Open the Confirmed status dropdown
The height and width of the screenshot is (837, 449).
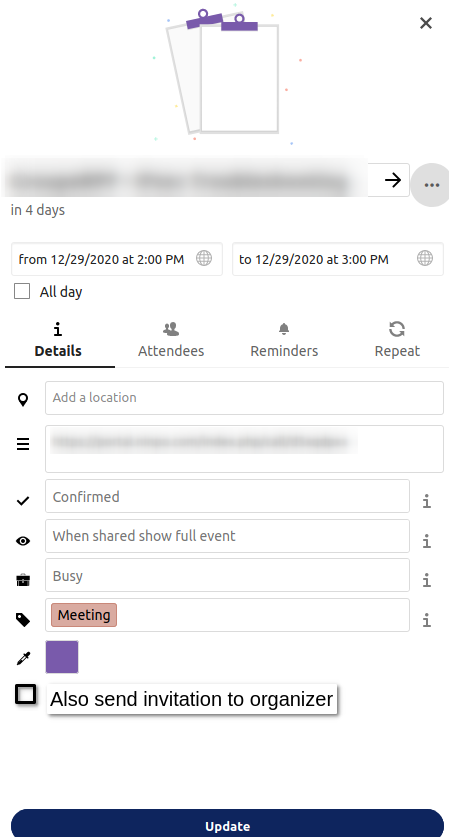click(227, 496)
